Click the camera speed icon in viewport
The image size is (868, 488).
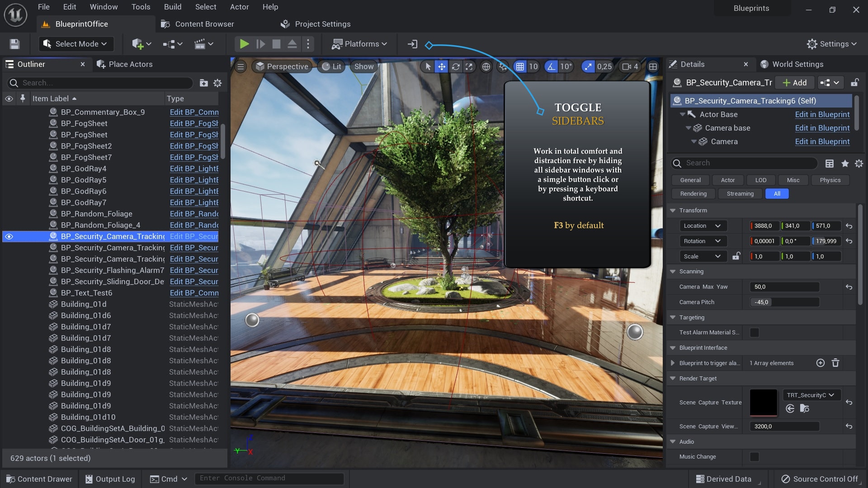(x=626, y=66)
